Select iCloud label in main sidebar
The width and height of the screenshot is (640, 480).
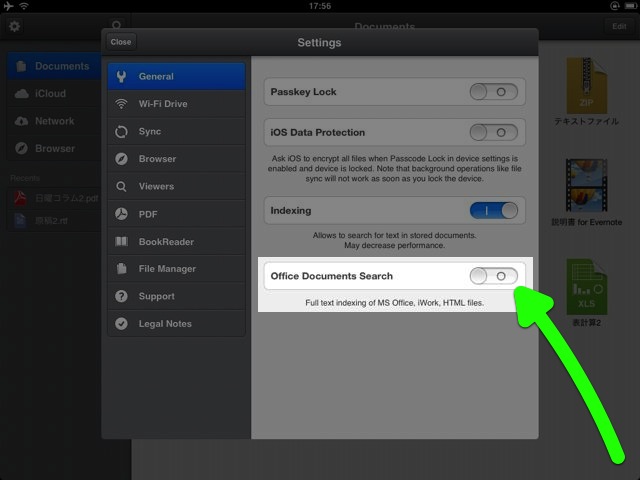[50, 94]
